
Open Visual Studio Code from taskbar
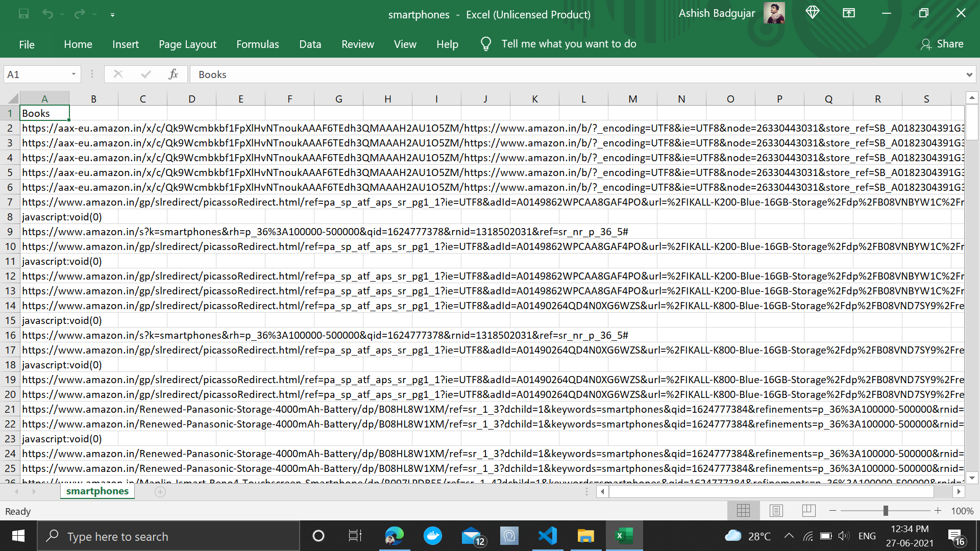pos(547,536)
